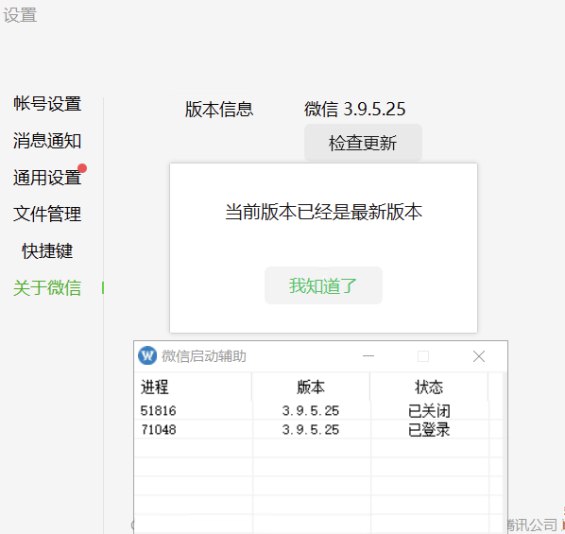Click the red notification dot on 通用设置

[82, 168]
